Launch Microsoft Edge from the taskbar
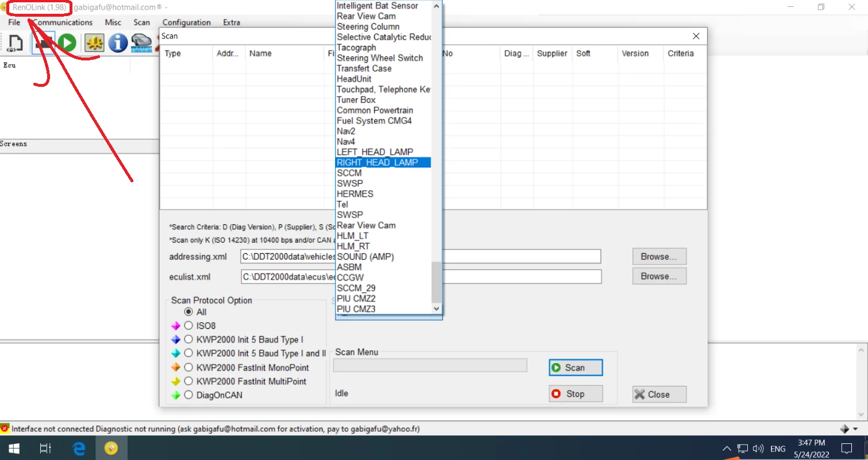 (x=79, y=448)
